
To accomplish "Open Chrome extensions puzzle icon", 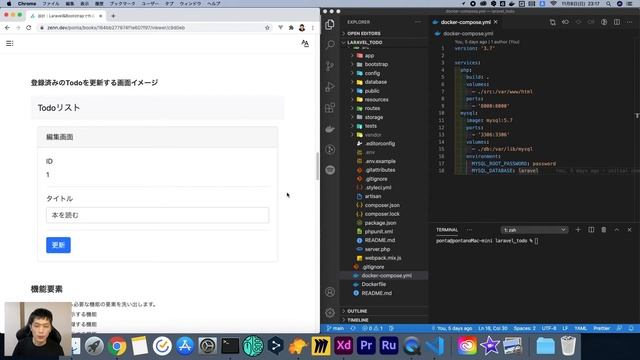I will click(x=291, y=28).
